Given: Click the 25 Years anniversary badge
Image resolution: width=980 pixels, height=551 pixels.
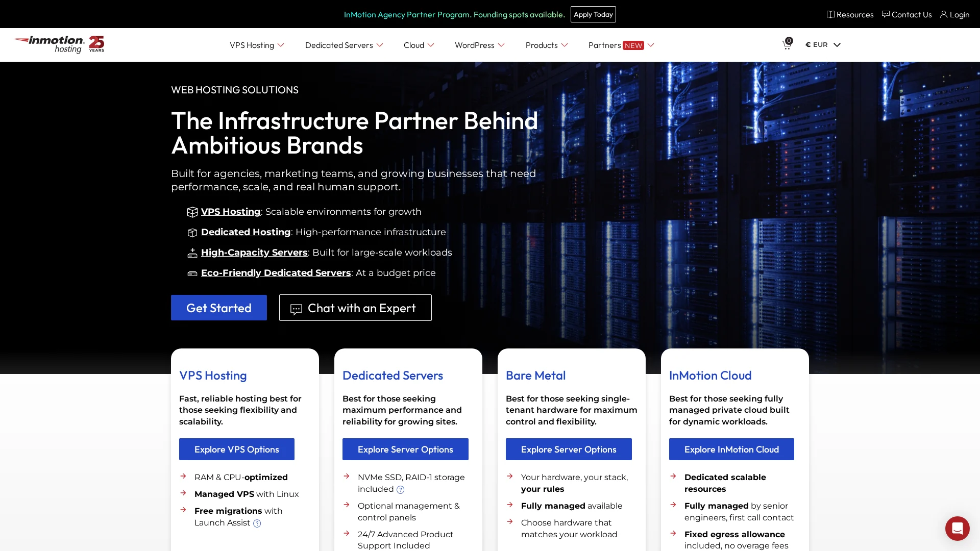Looking at the screenshot, I should 96,44.
